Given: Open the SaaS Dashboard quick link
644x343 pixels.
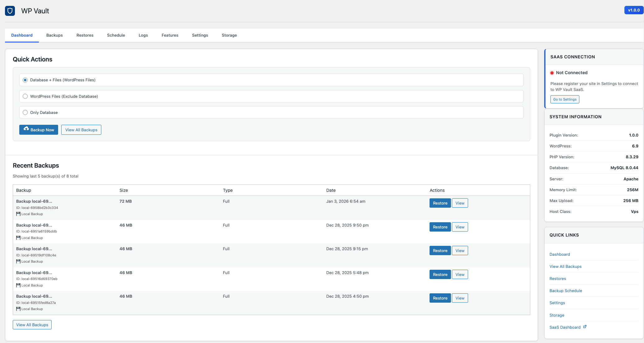Looking at the screenshot, I should tap(565, 327).
